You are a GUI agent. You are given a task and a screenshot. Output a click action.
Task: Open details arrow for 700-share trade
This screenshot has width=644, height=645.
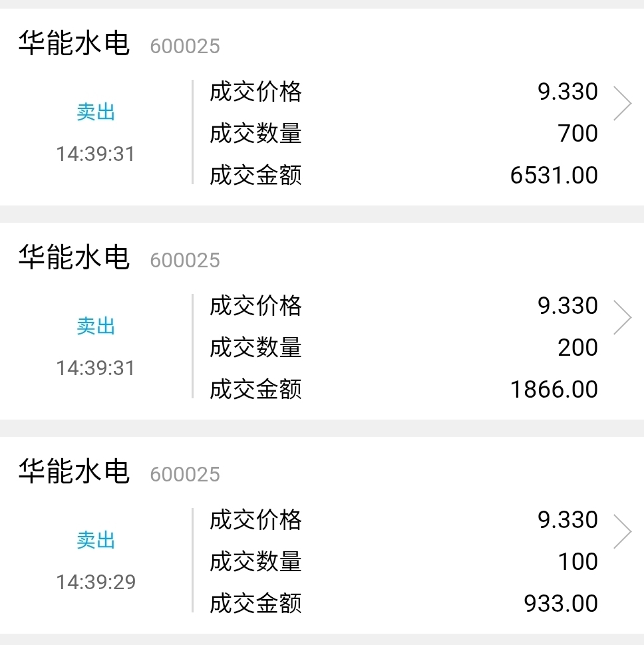(622, 103)
